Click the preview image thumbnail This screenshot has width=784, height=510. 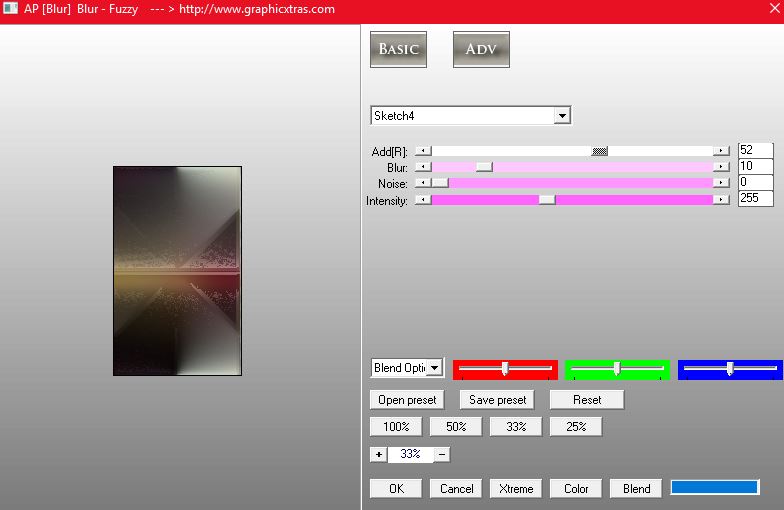[x=178, y=270]
